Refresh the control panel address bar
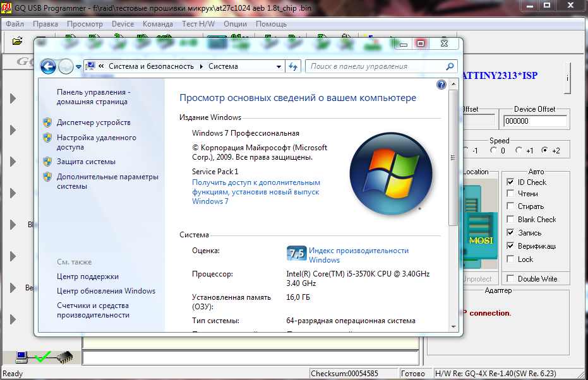Viewport: 588px width, 380px height. tap(293, 66)
